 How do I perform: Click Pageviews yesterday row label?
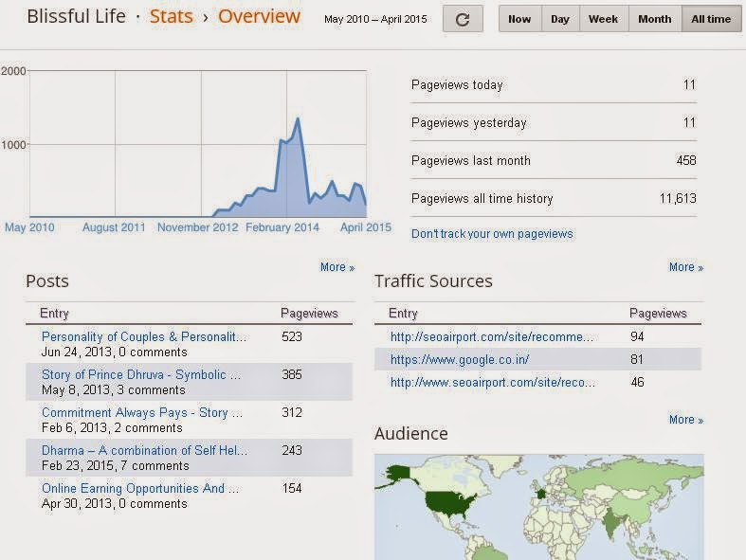click(x=468, y=123)
